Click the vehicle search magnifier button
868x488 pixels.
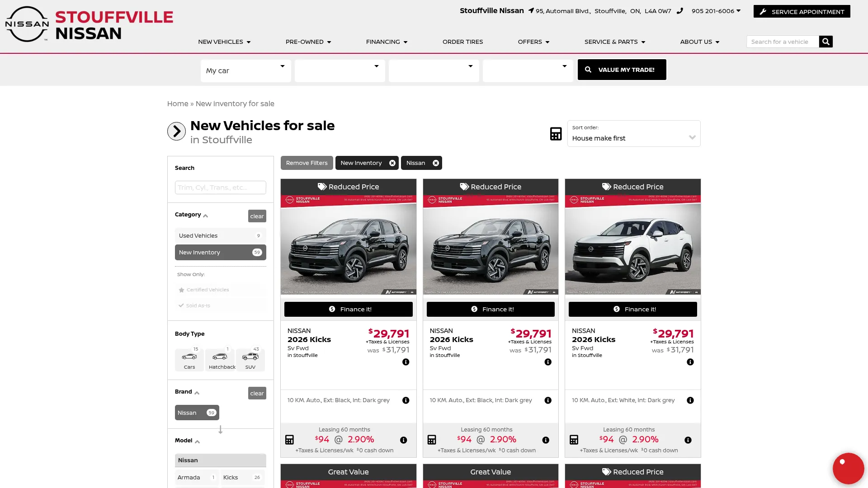(x=826, y=42)
